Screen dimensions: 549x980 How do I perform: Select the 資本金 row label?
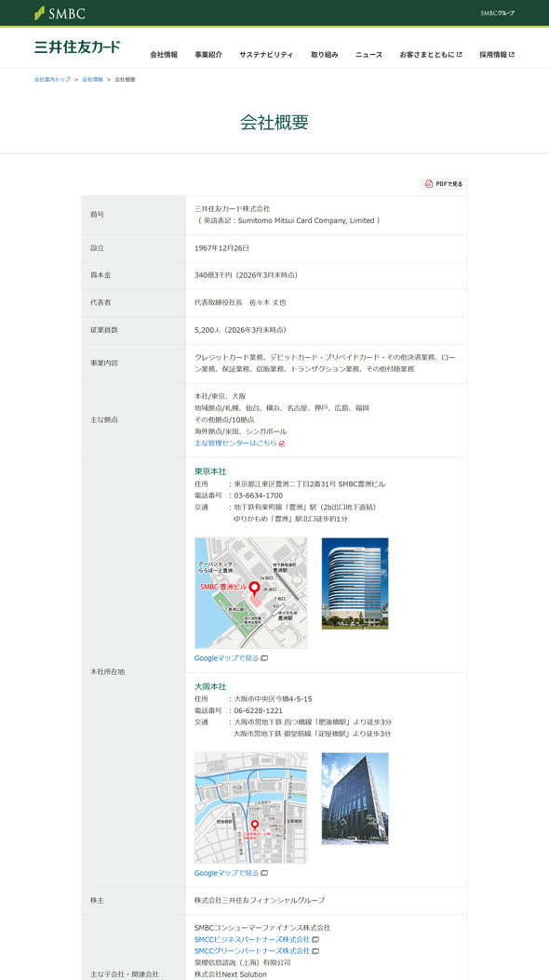pyautogui.click(x=100, y=275)
